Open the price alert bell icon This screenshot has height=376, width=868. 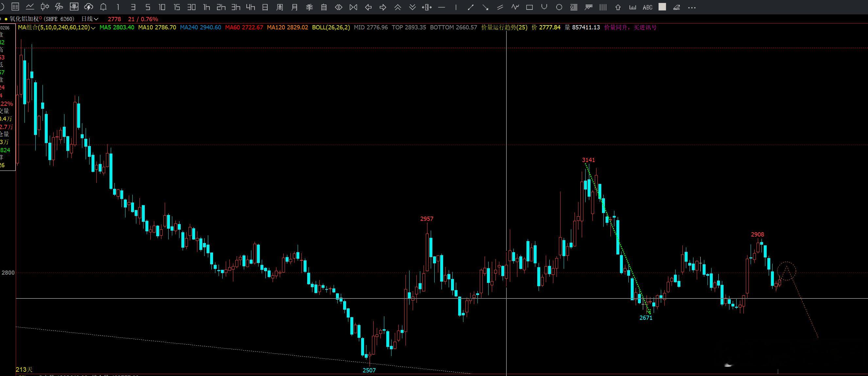click(x=104, y=7)
